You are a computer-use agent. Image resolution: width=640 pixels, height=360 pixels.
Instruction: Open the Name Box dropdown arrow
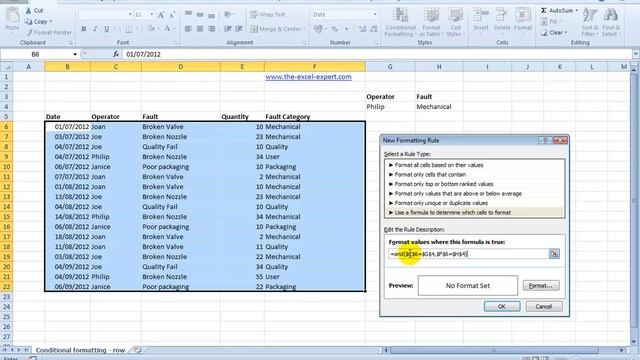tap(75, 54)
